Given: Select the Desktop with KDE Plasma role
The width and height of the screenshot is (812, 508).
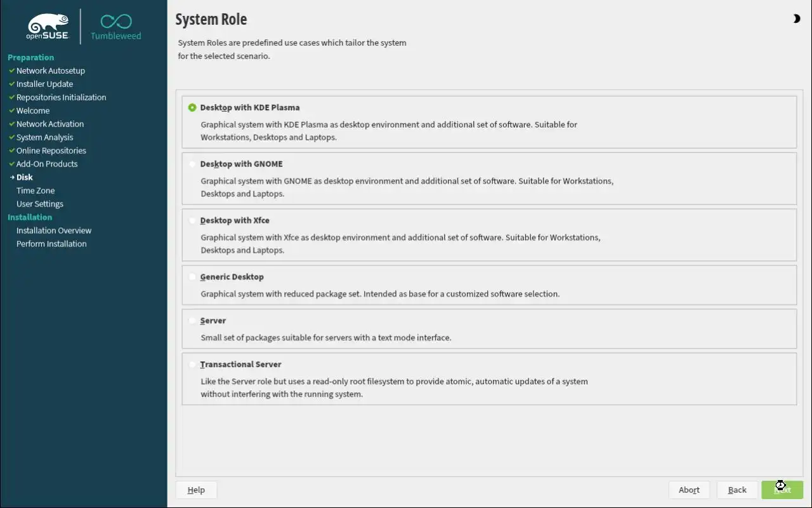Looking at the screenshot, I should (192, 108).
